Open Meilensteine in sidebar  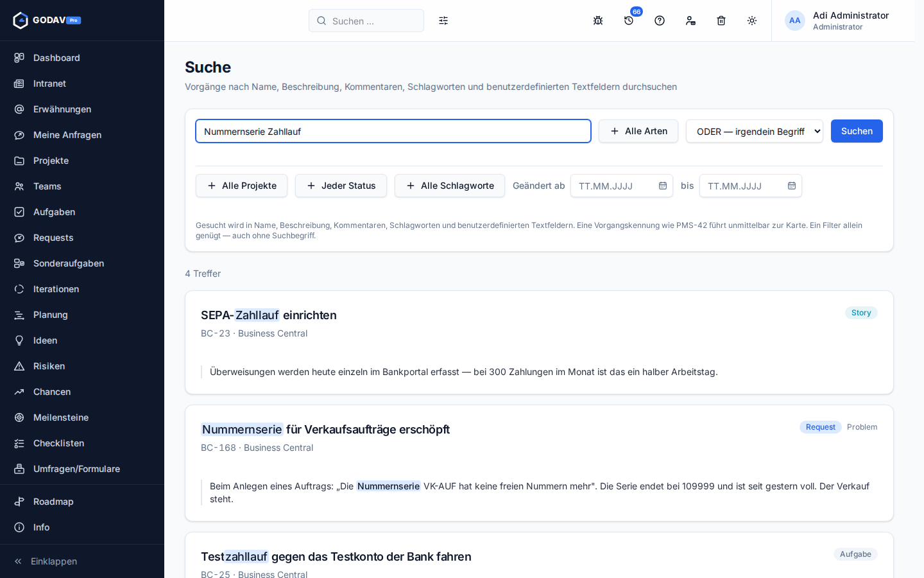82,417
